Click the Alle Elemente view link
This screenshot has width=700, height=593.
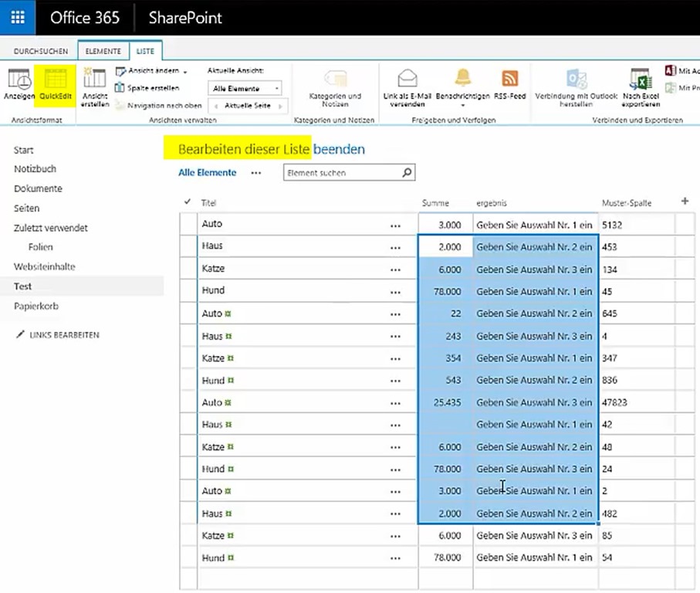pos(207,172)
